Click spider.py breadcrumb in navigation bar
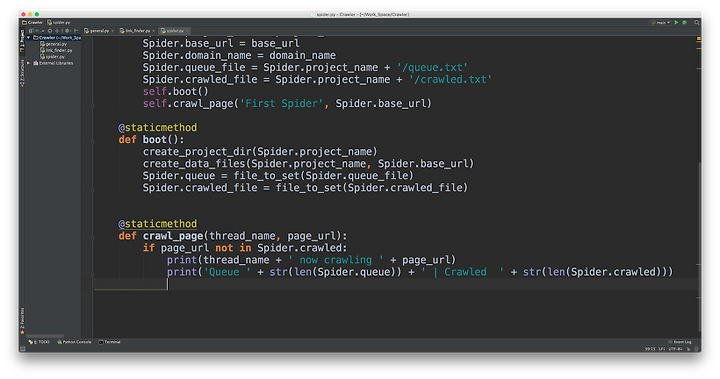Image resolution: width=720 pixels, height=379 pixels. 59,23
